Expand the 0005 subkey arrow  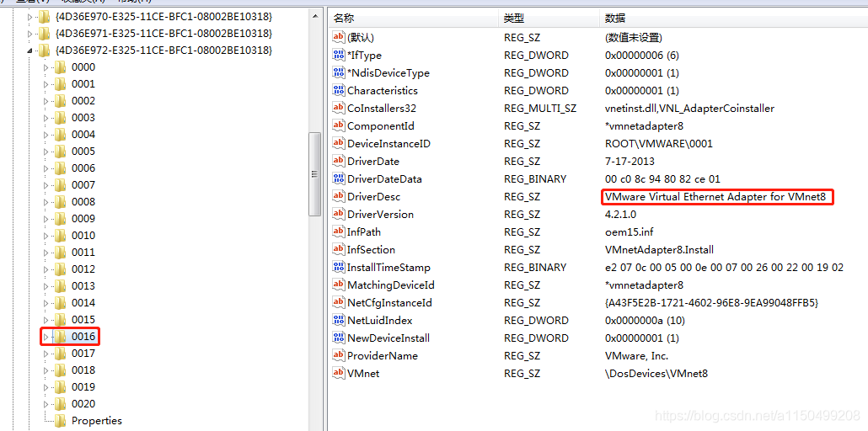tap(46, 152)
